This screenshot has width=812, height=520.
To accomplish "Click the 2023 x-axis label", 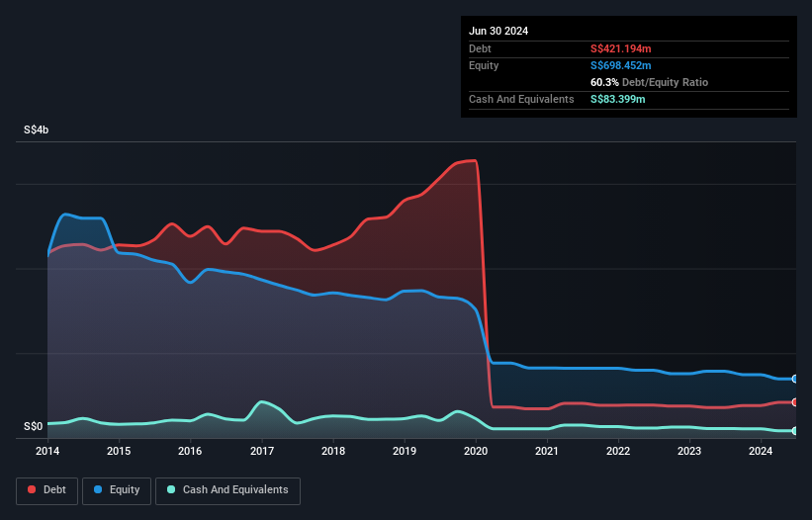I will click(x=689, y=451).
